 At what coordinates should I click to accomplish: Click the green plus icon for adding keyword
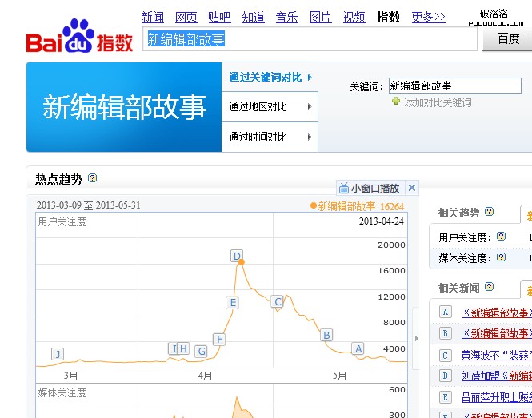[396, 101]
